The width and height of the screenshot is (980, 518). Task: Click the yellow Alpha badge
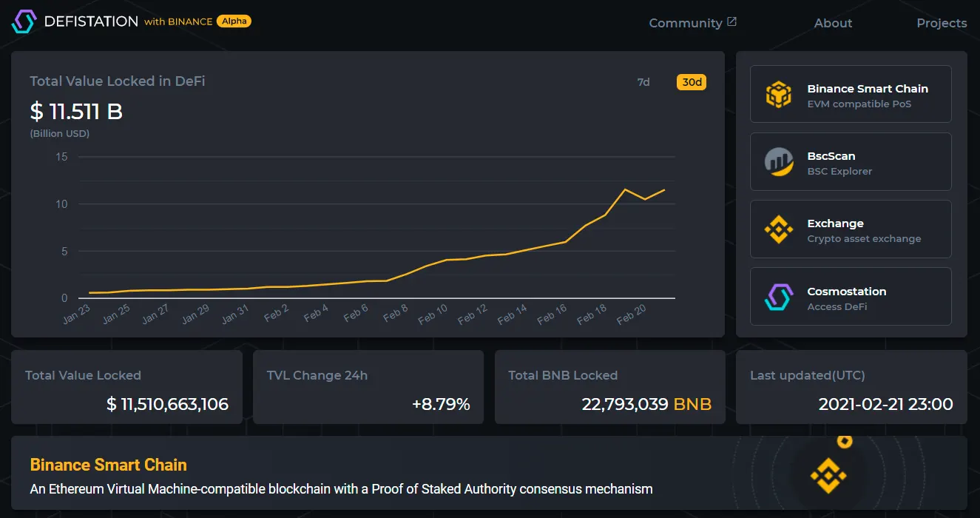tap(234, 21)
